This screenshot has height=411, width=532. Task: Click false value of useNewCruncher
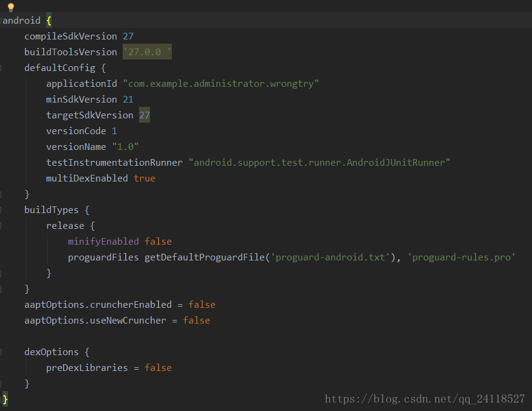pyautogui.click(x=196, y=321)
